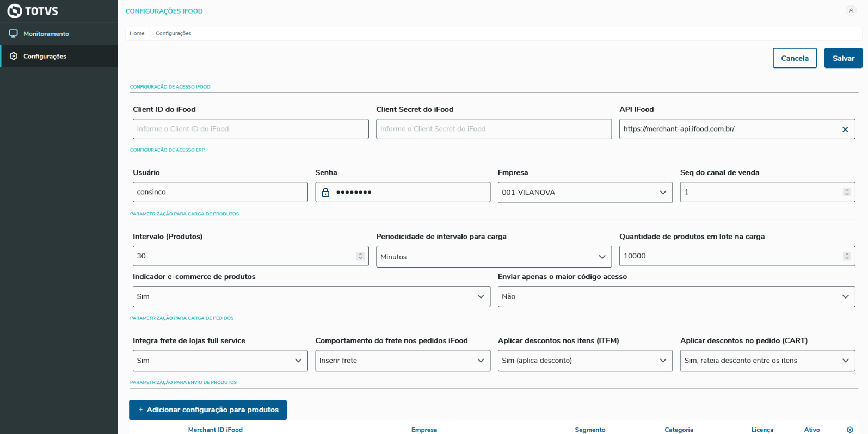Image resolution: width=868 pixels, height=434 pixels.
Task: Open Integra frete de lojas full service dropdown
Action: point(220,361)
